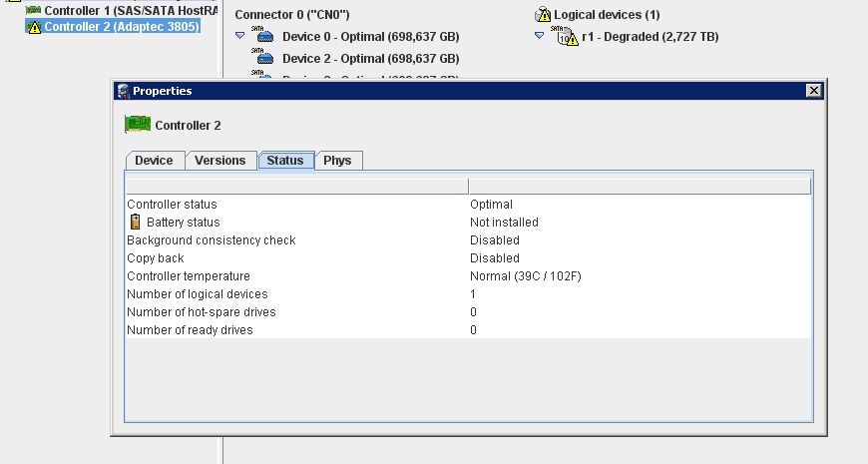Click Disabled value for Copy back
This screenshot has height=464, width=868.
(495, 258)
